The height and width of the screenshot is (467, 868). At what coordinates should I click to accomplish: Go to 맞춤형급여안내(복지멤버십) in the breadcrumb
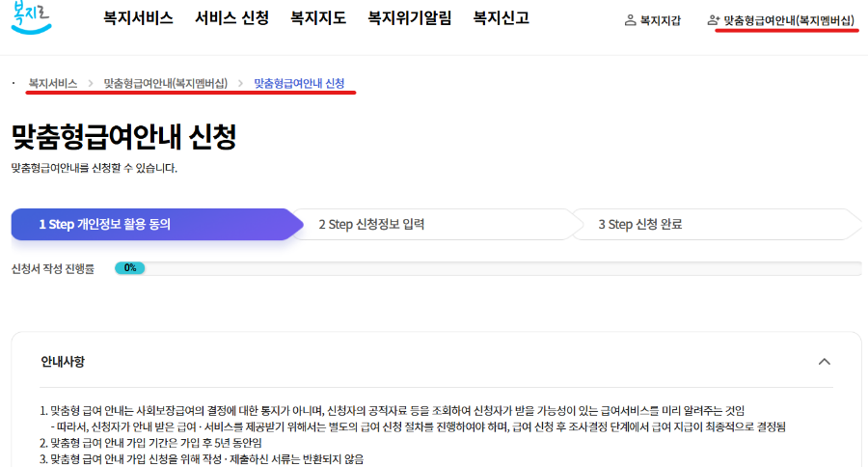point(166,83)
